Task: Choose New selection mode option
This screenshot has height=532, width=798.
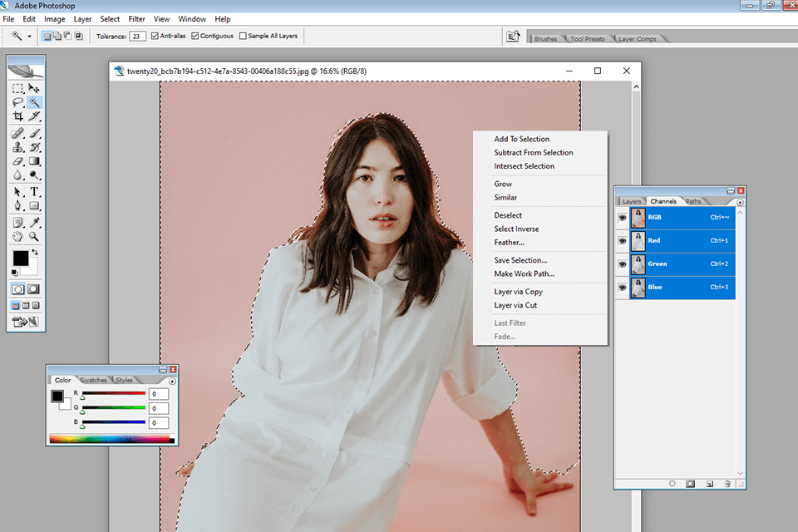Action: click(47, 36)
